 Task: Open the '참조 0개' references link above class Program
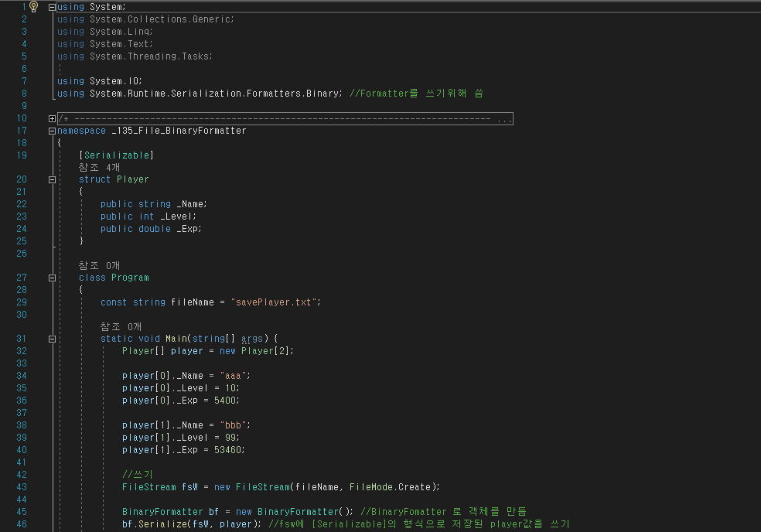click(x=99, y=265)
